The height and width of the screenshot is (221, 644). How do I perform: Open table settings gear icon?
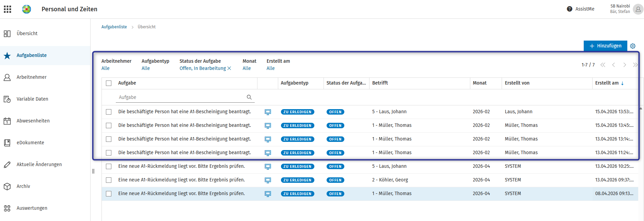tap(633, 46)
